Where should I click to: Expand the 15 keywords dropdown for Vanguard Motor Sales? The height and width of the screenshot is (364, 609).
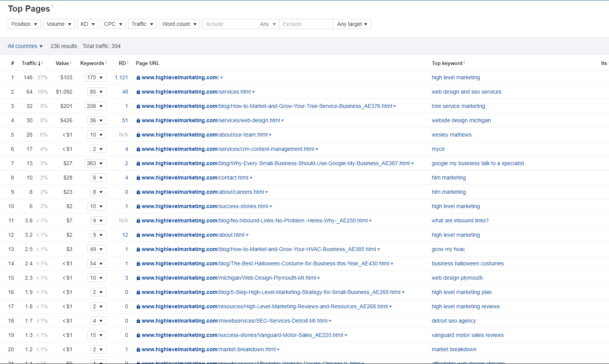click(97, 335)
